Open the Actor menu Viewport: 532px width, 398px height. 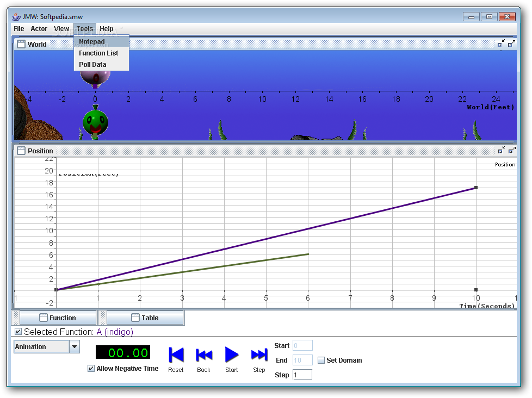pyautogui.click(x=39, y=29)
